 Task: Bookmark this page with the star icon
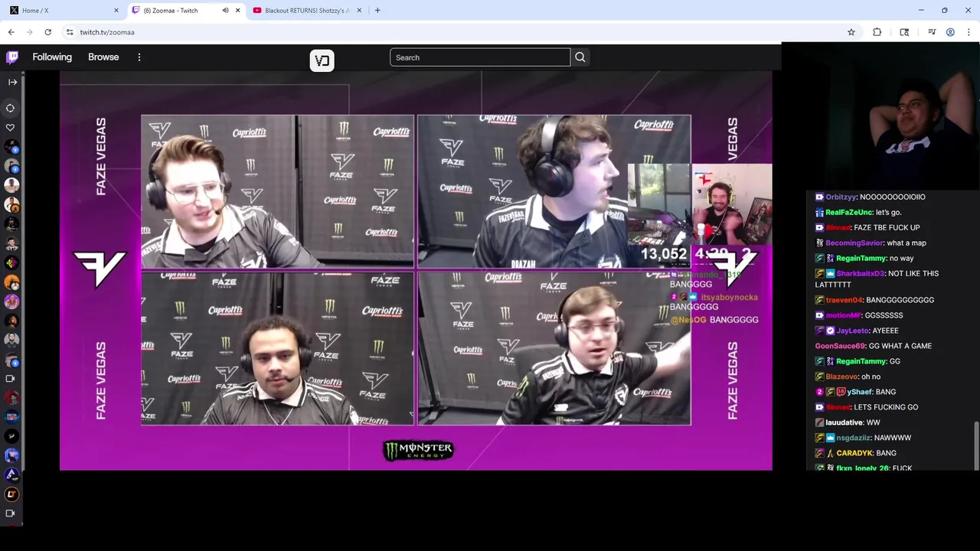coord(851,32)
